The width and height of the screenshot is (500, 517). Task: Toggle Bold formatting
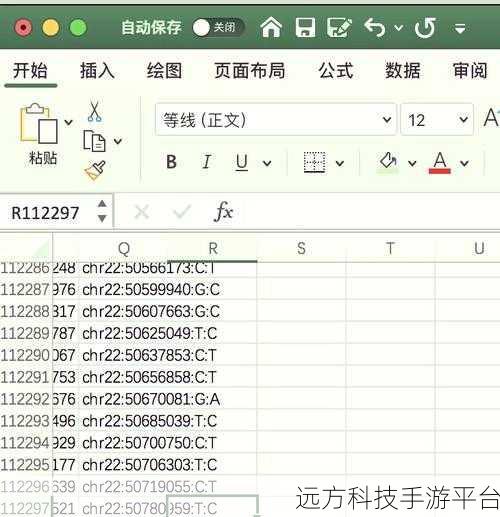point(171,162)
